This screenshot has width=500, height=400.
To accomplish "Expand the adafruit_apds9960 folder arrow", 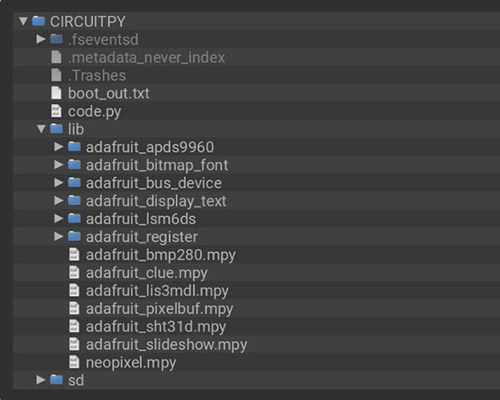I will point(59,147).
